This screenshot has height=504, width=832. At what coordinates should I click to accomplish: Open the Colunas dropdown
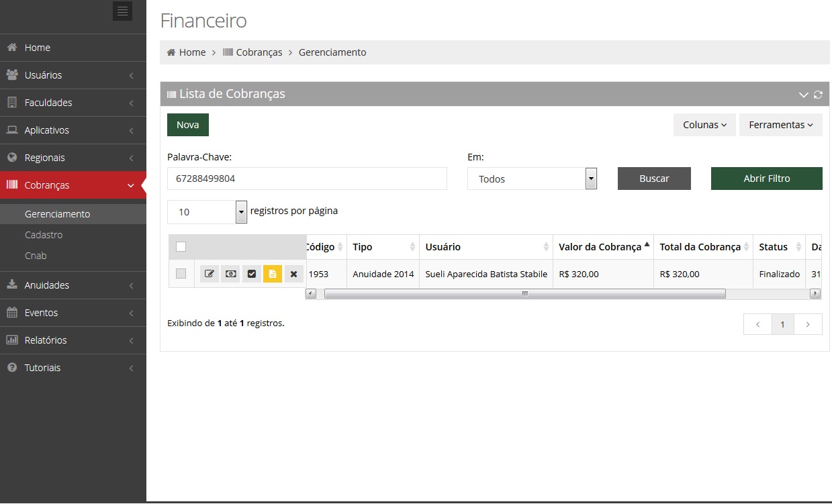(x=704, y=125)
